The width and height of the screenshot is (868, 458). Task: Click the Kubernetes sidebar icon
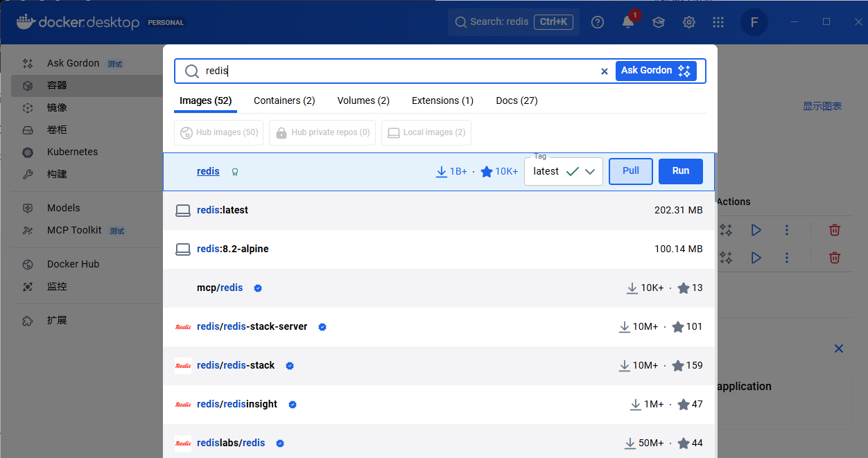coord(28,152)
